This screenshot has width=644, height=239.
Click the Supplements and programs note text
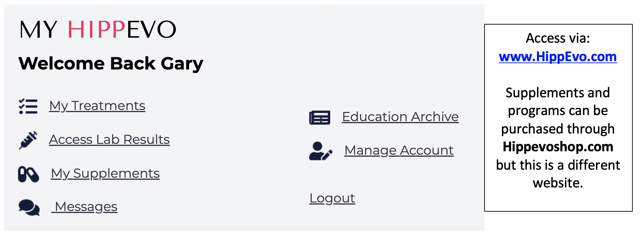[x=558, y=138]
